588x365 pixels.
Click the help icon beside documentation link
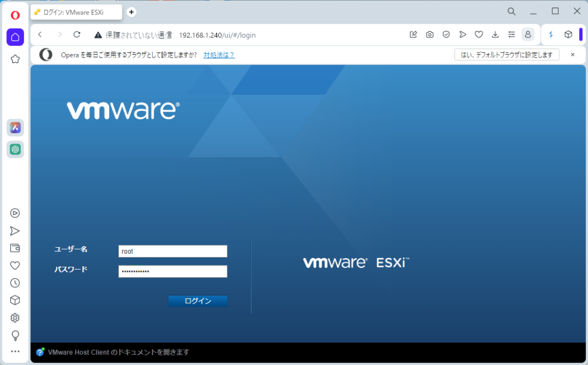[x=40, y=352]
